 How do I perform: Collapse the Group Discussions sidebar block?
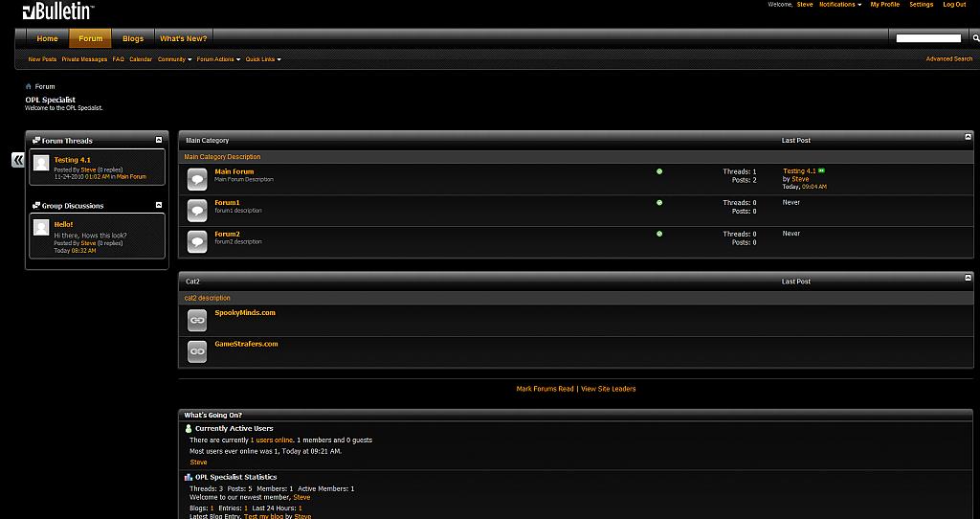click(x=159, y=205)
